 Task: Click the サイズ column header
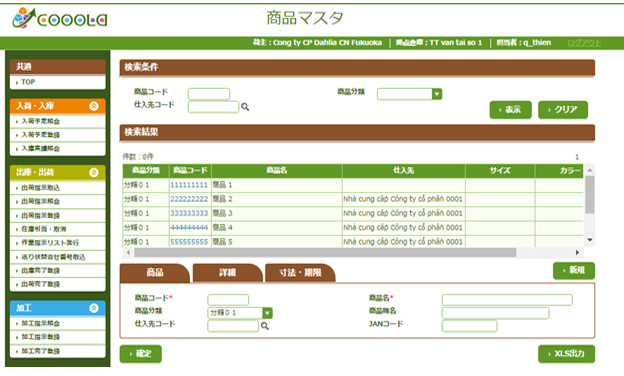click(500, 171)
